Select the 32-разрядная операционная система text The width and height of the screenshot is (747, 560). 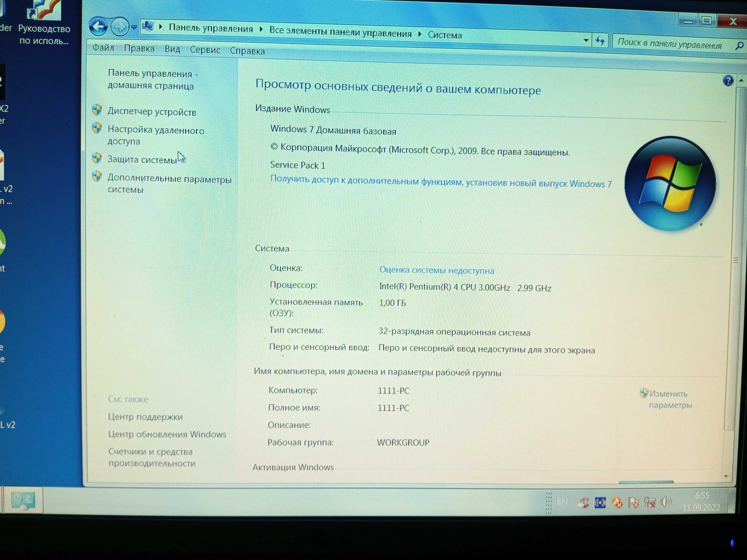pyautogui.click(x=454, y=332)
